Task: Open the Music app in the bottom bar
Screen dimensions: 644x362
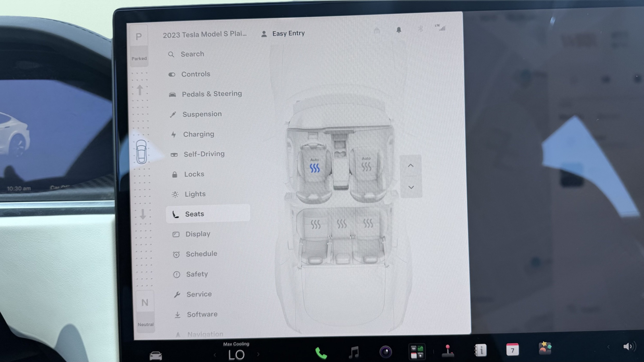Action: (354, 352)
